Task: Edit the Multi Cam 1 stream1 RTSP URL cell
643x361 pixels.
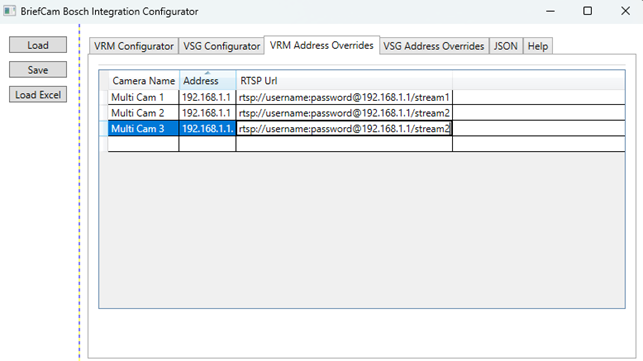Action: pyautogui.click(x=344, y=97)
